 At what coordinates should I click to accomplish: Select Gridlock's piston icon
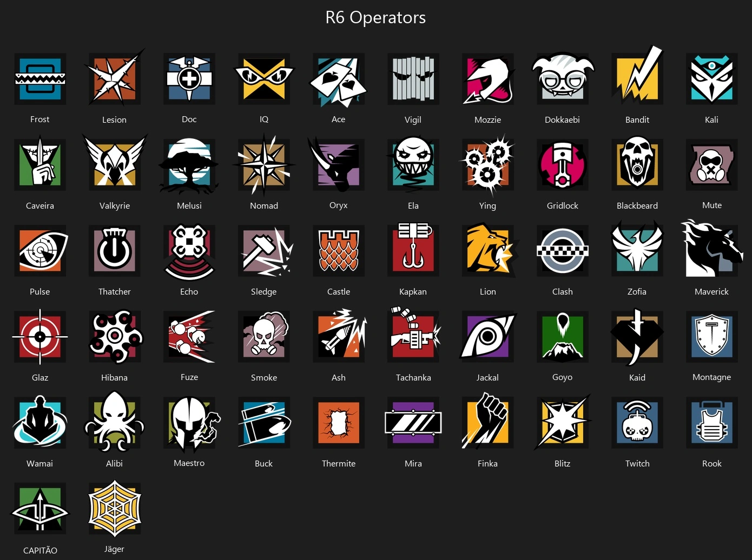(x=563, y=165)
